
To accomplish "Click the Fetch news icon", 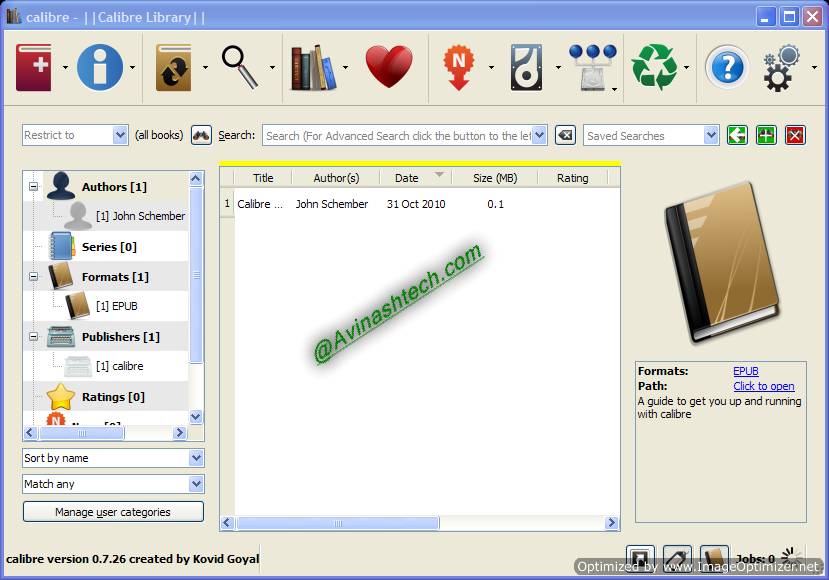I will (458, 67).
